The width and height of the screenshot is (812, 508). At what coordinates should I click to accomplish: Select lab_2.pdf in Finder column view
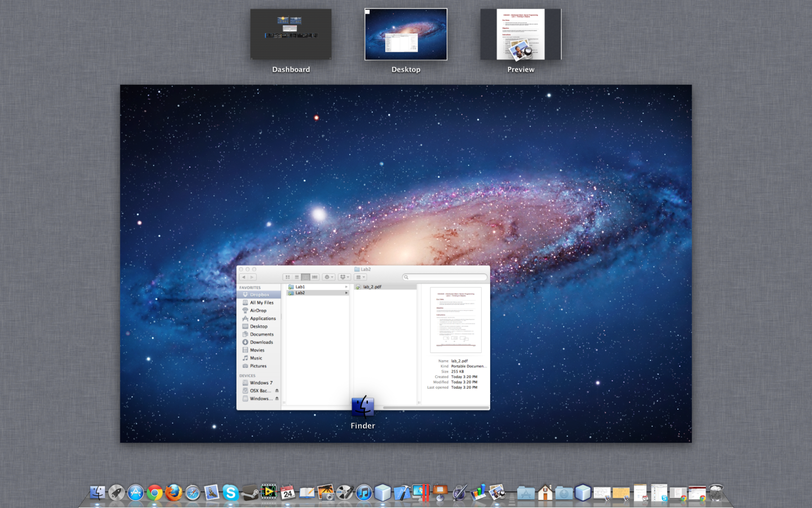385,287
